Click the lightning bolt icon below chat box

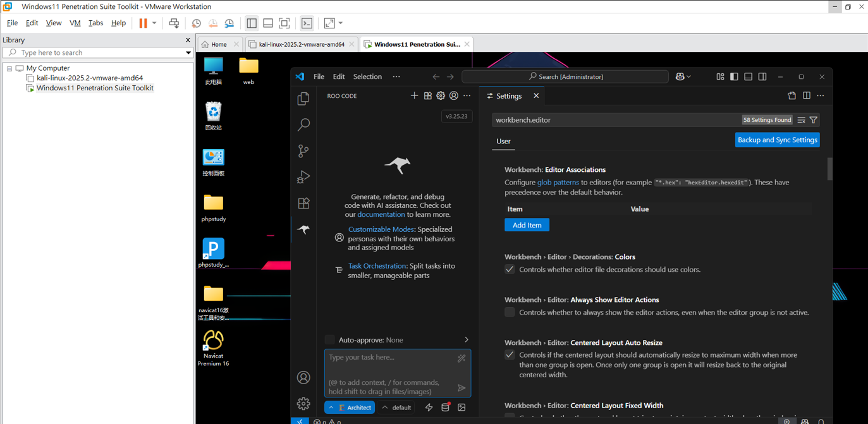pos(429,408)
